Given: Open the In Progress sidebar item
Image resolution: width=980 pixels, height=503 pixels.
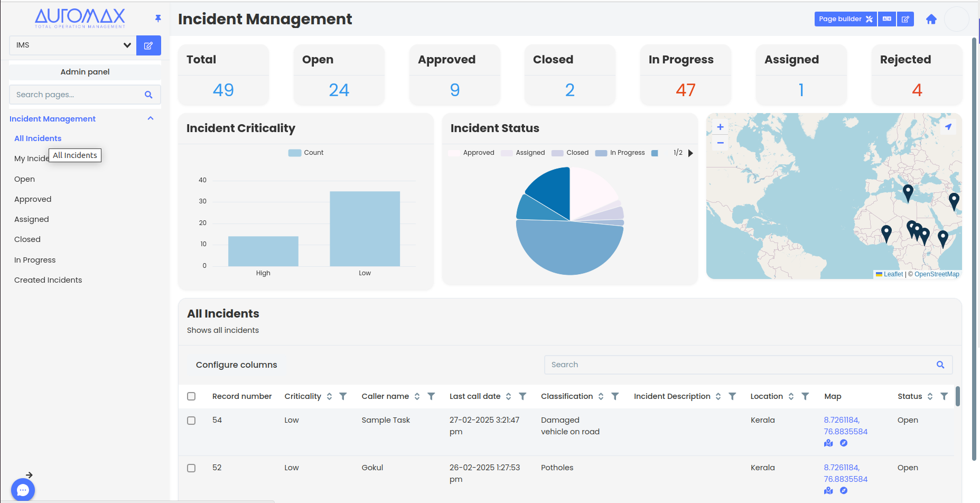Looking at the screenshot, I should click(35, 260).
